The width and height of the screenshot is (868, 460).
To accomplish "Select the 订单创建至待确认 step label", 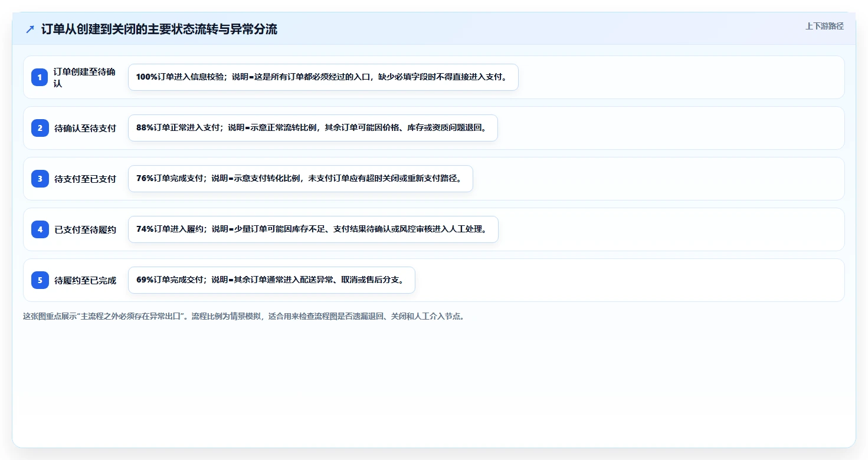I will click(x=85, y=77).
